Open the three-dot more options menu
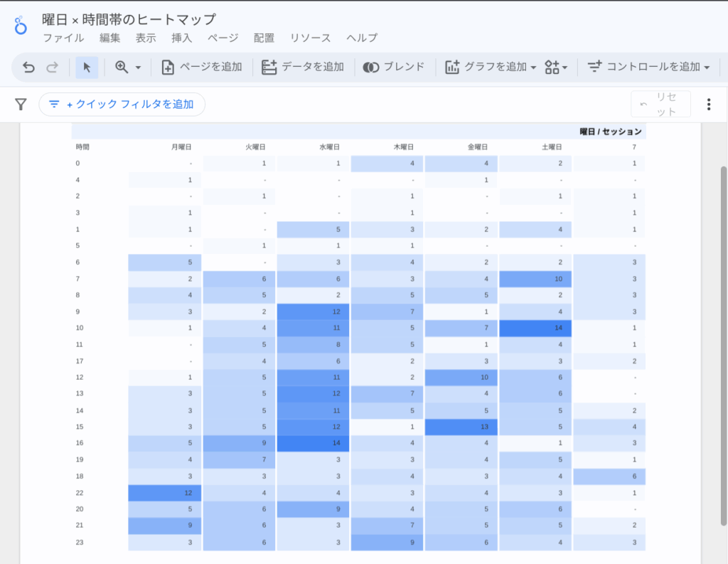 pyautogui.click(x=709, y=104)
